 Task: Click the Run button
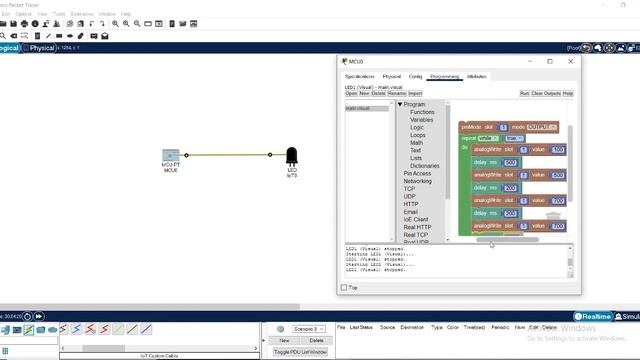coord(524,93)
